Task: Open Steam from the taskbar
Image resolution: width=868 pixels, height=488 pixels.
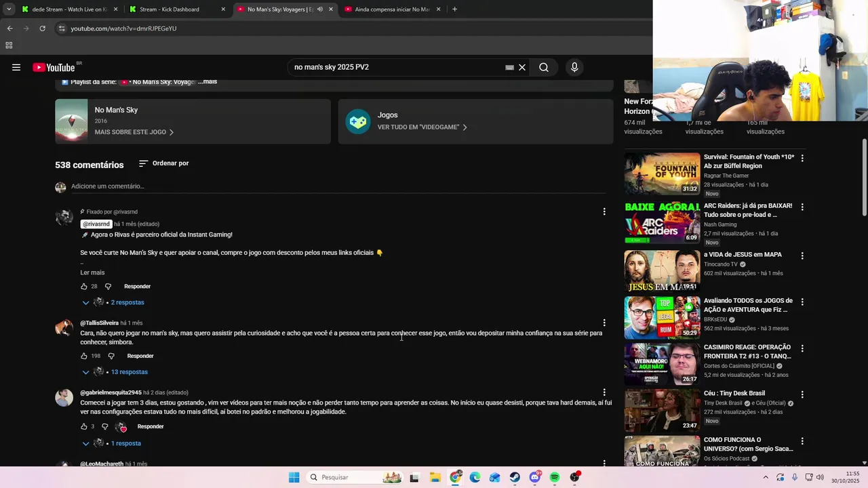Action: pos(515,477)
